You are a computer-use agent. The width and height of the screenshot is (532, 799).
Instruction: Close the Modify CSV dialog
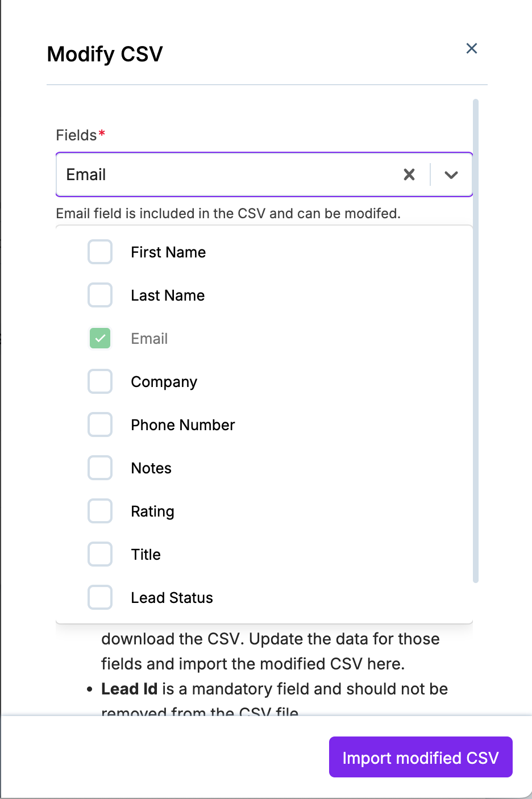471,49
